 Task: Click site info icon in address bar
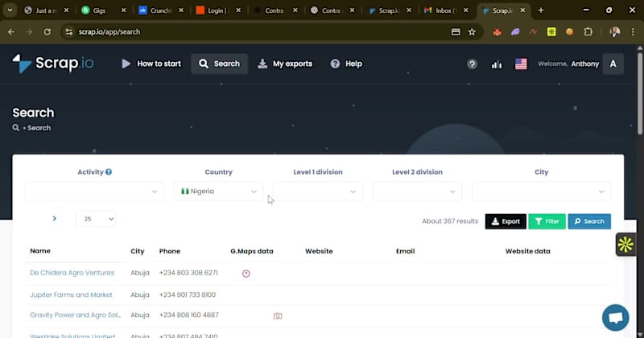(69, 32)
